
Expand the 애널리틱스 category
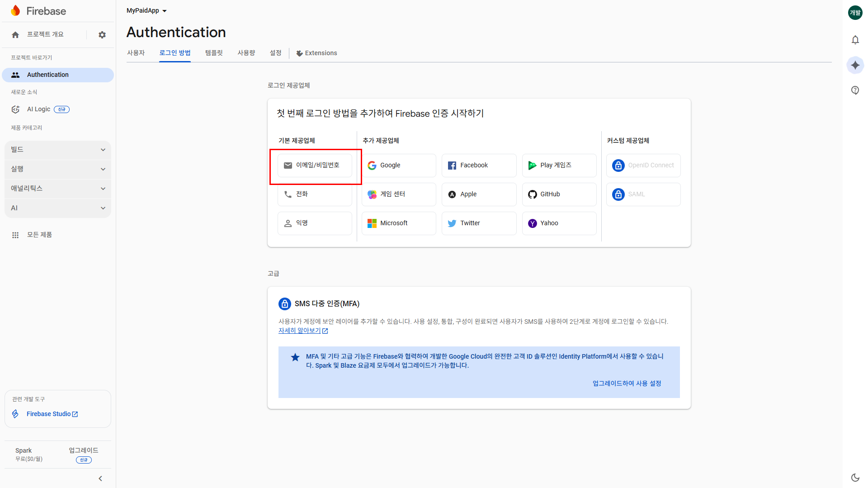pyautogui.click(x=58, y=189)
